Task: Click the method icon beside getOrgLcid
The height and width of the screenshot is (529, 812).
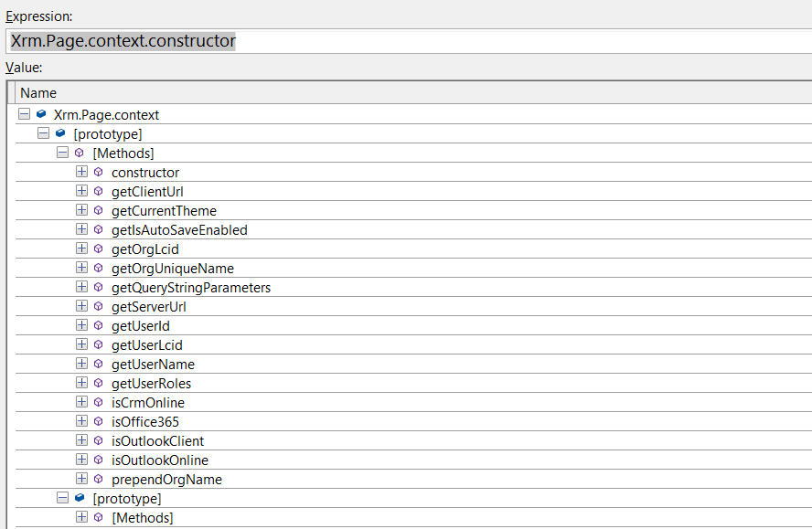Action: tap(99, 249)
